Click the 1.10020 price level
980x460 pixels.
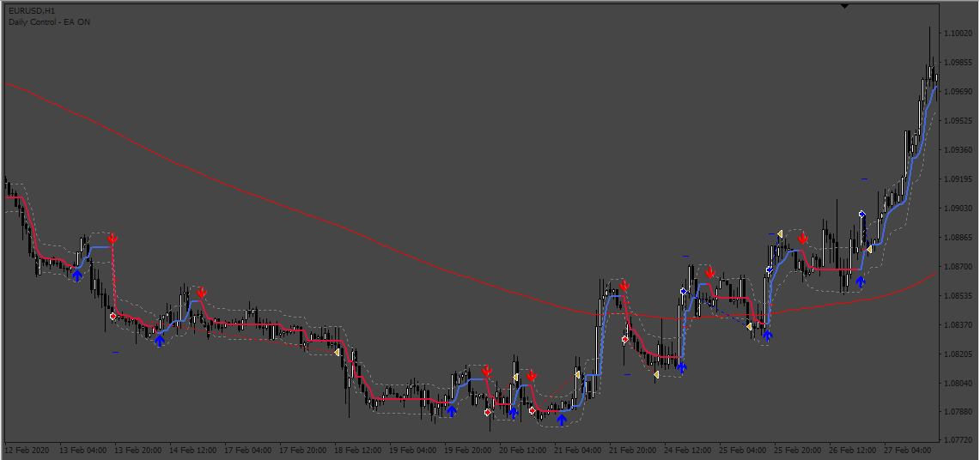pyautogui.click(x=959, y=33)
